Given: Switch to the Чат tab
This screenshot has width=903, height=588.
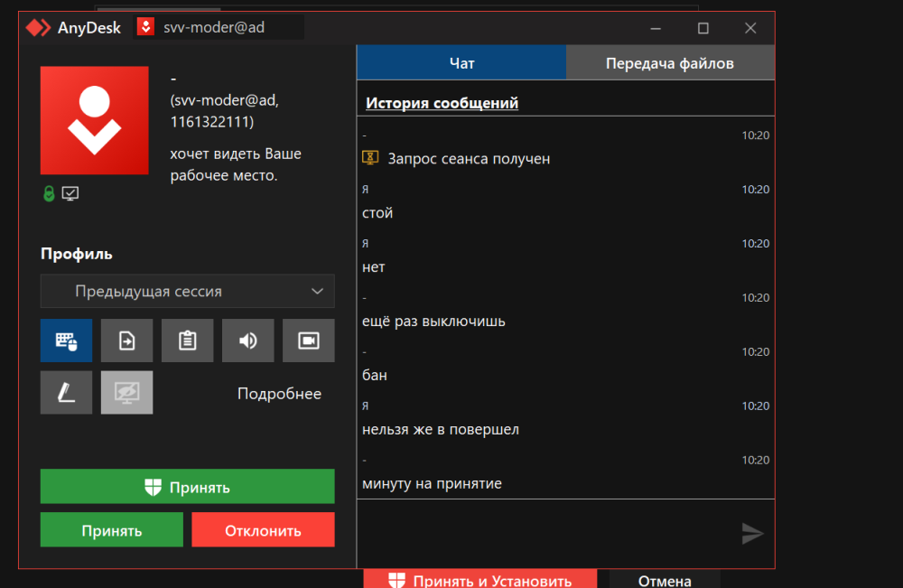Looking at the screenshot, I should point(461,62).
